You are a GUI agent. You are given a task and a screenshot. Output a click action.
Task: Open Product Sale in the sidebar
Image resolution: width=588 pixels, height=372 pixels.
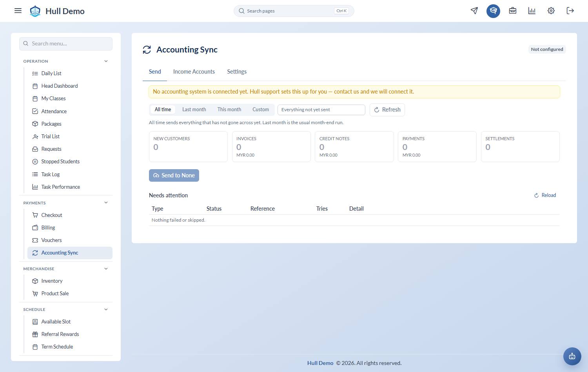coord(70,293)
